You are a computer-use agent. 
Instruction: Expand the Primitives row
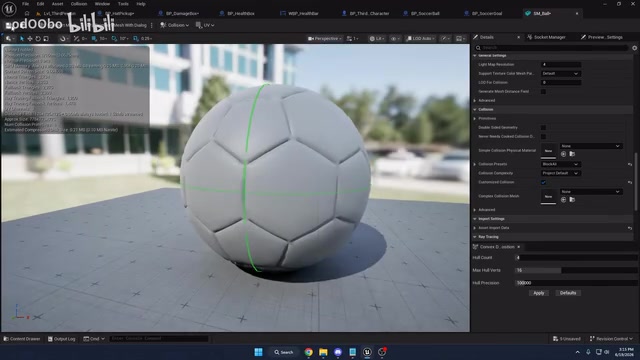(x=475, y=118)
